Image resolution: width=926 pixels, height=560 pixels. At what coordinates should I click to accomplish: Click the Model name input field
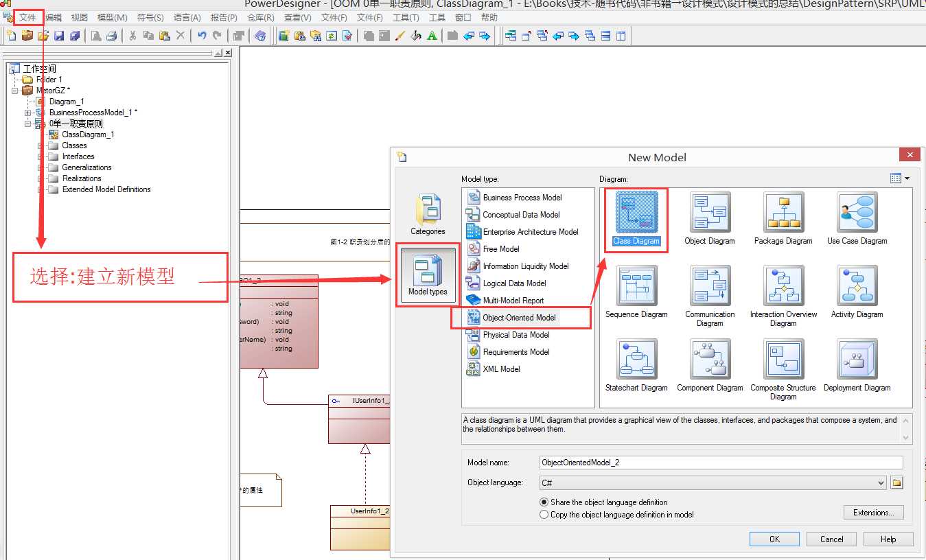pyautogui.click(x=721, y=463)
